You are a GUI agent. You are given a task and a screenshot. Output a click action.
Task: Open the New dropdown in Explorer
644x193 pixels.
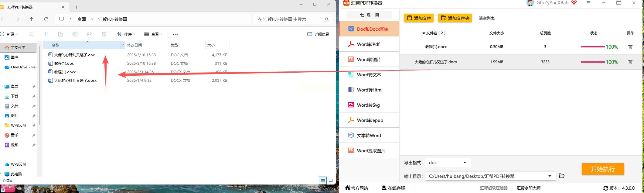click(x=9, y=34)
